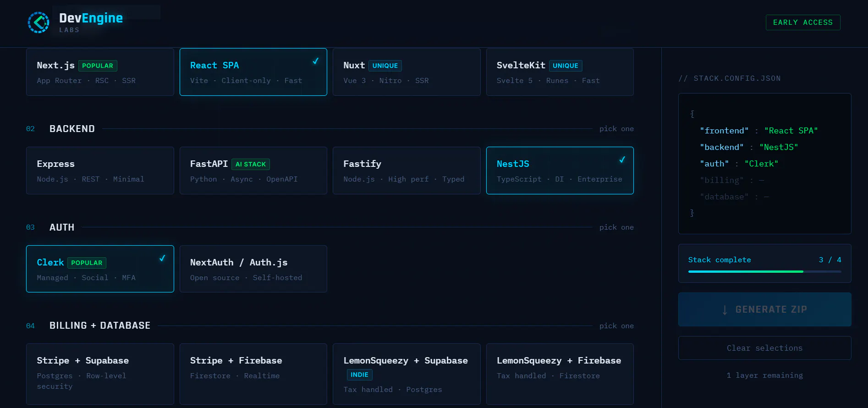Click "Node.js · REST · Minimal" description
Screen dimensions: 868x408
(x=91, y=179)
